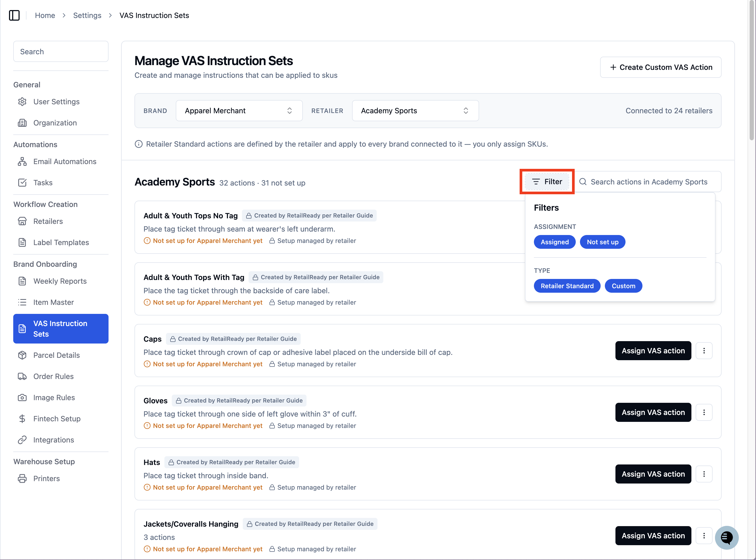
Task: Assign VAS action for Hats
Action: pos(653,474)
